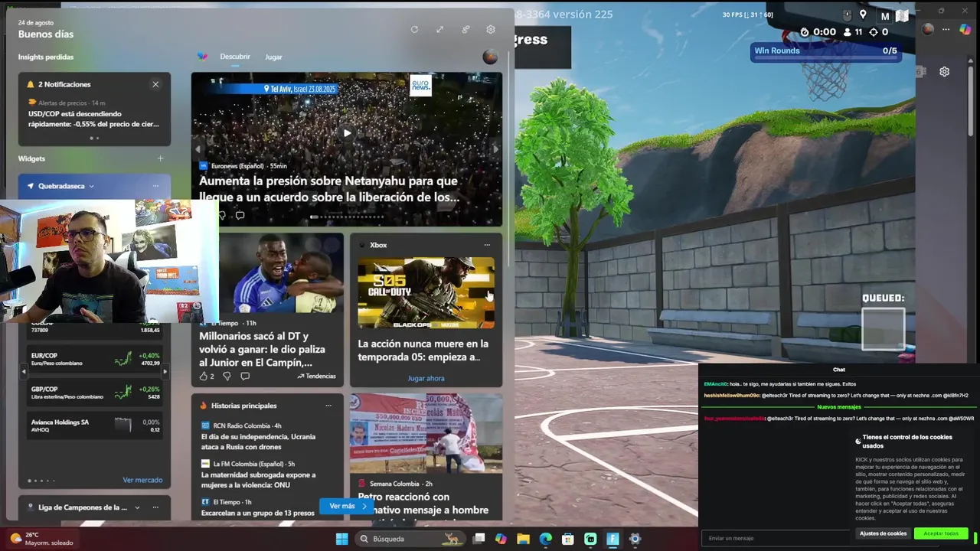
Task: Expand the widgets panel to full view
Action: pos(439,30)
